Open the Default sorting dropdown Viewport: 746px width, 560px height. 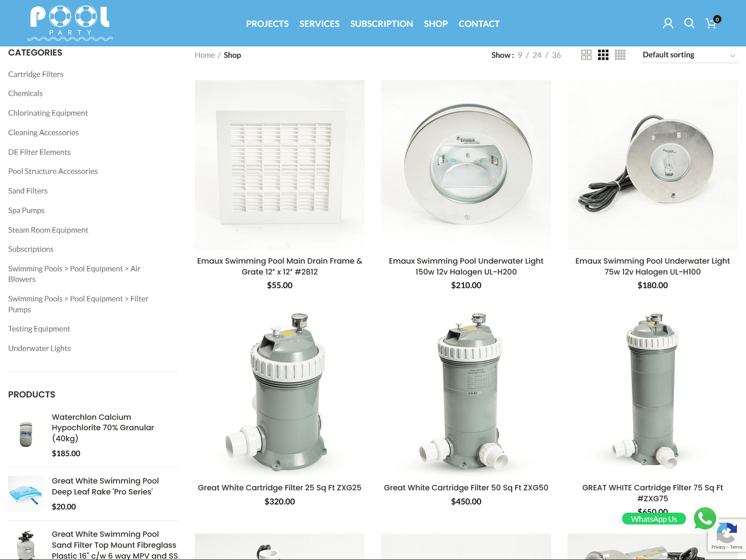689,55
